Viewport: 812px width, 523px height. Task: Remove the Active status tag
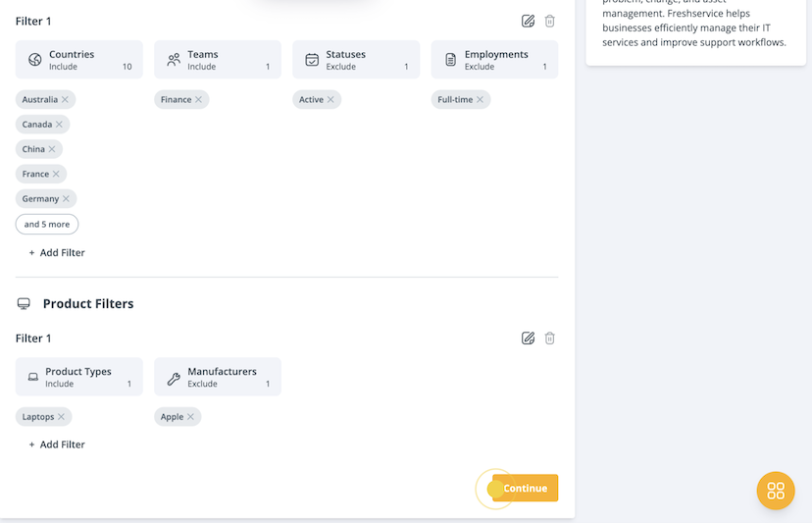pos(331,100)
